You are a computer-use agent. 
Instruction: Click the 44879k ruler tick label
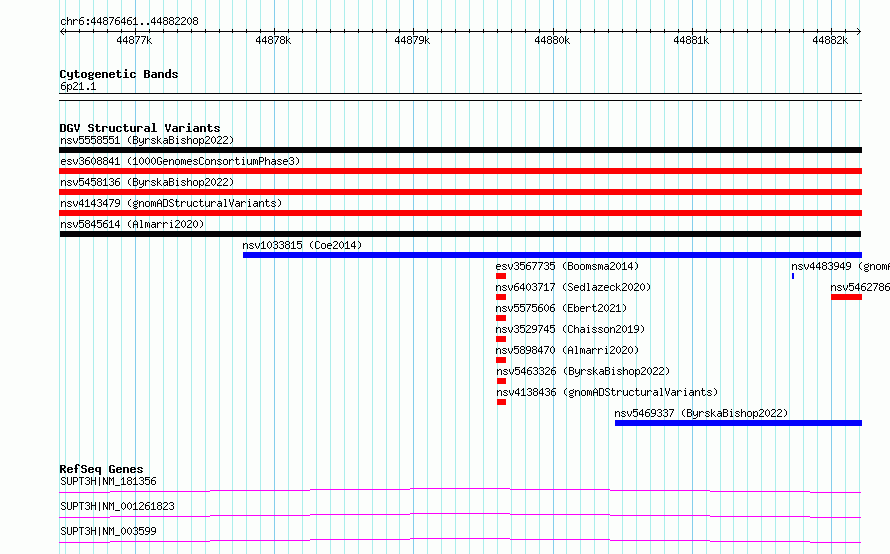412,40
